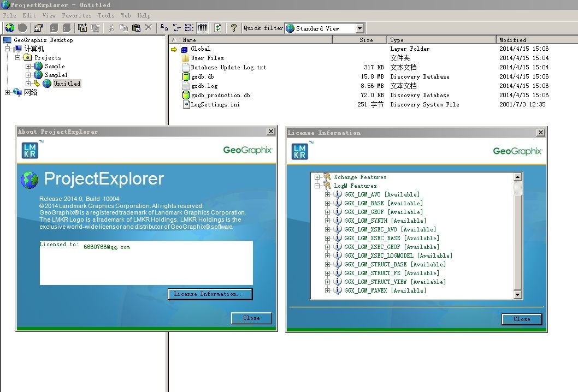The image size is (578, 392).
Task: Select GeoGraphix Desktop root node
Action: (43, 40)
